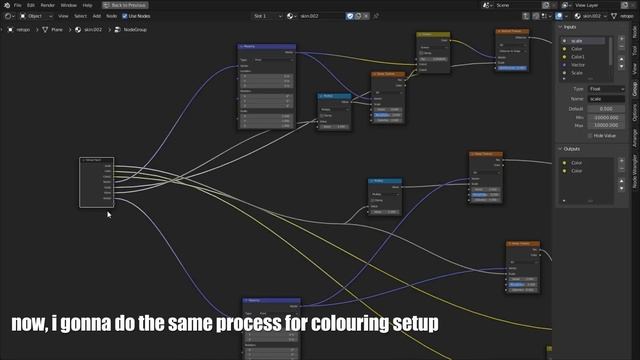Switch to the Options sidebar tab
640x360 pixels.
(x=635, y=112)
